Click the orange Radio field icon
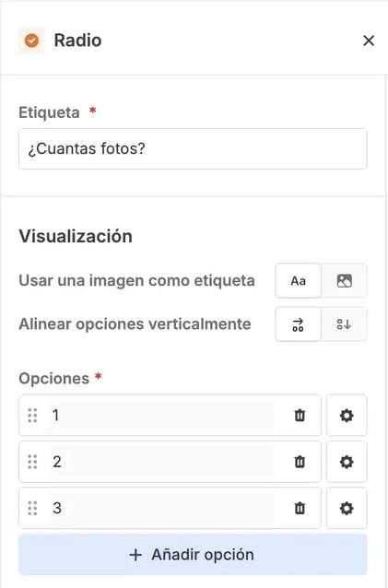 (31, 41)
